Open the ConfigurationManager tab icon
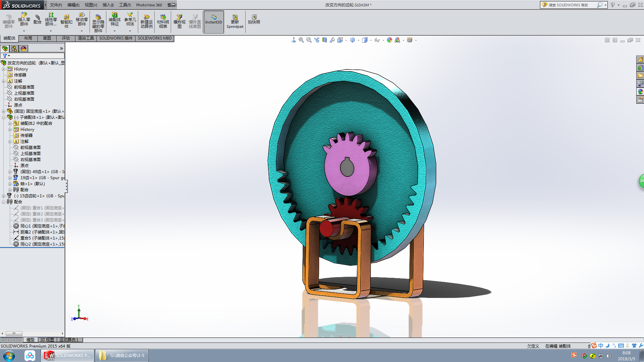 tap(14, 49)
